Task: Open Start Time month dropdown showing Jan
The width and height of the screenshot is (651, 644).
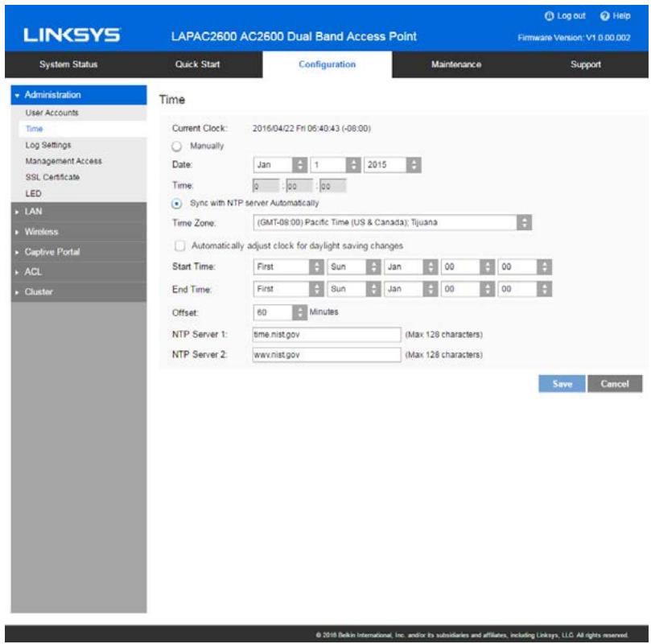Action: pos(411,267)
